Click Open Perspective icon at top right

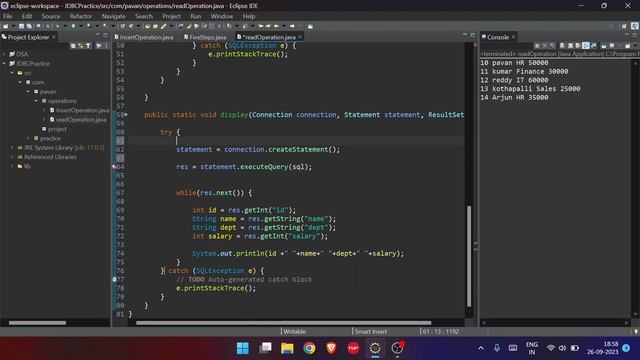point(624,26)
